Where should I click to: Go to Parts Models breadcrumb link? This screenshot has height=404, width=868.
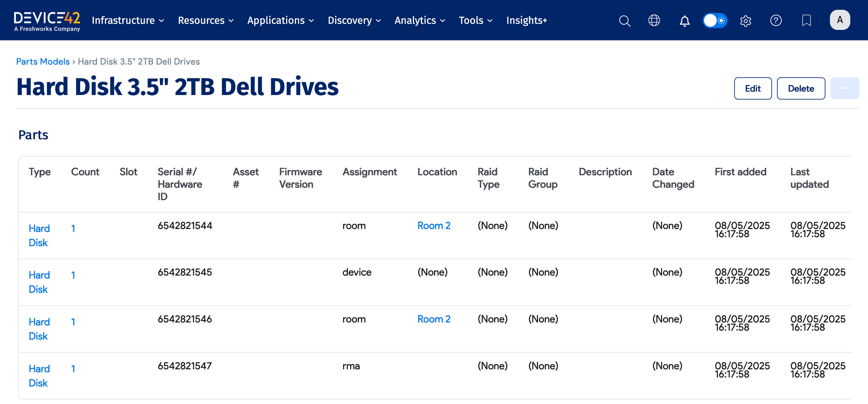[x=43, y=62]
